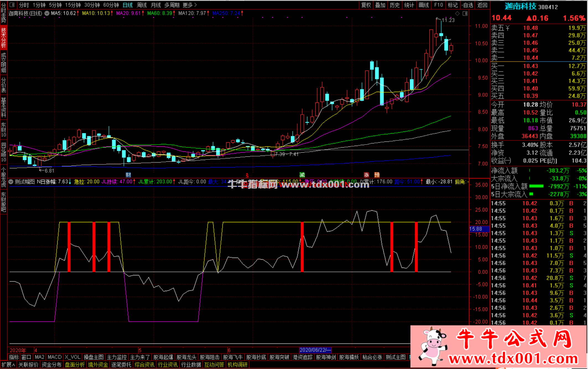The image size is (588, 369).
Task: Open 多周期 multi-period view
Action: [x=172, y=5]
